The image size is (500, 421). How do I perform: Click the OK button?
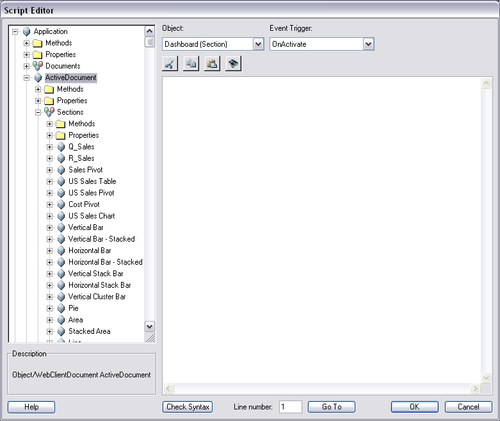415,407
